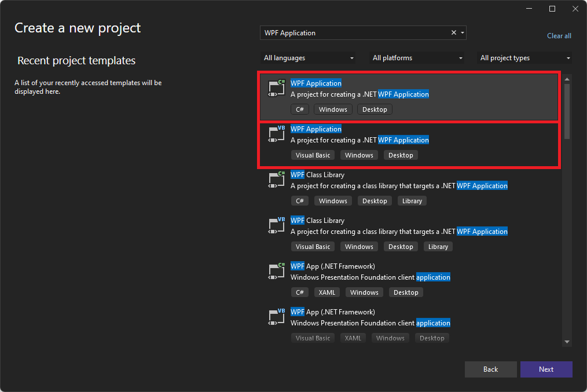Click the C# WPF App (.NET Framework) icon

pyautogui.click(x=276, y=270)
